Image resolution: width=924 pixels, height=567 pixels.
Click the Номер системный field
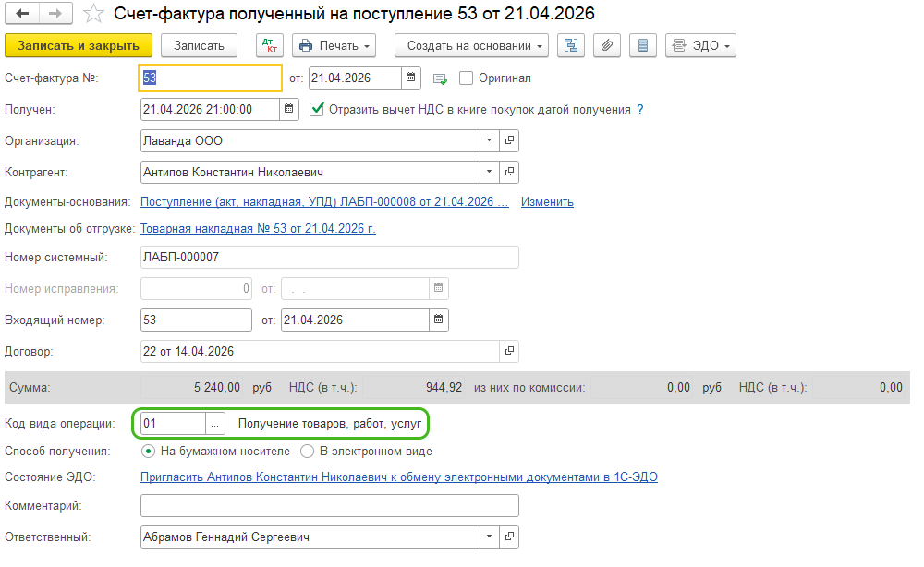pos(330,258)
